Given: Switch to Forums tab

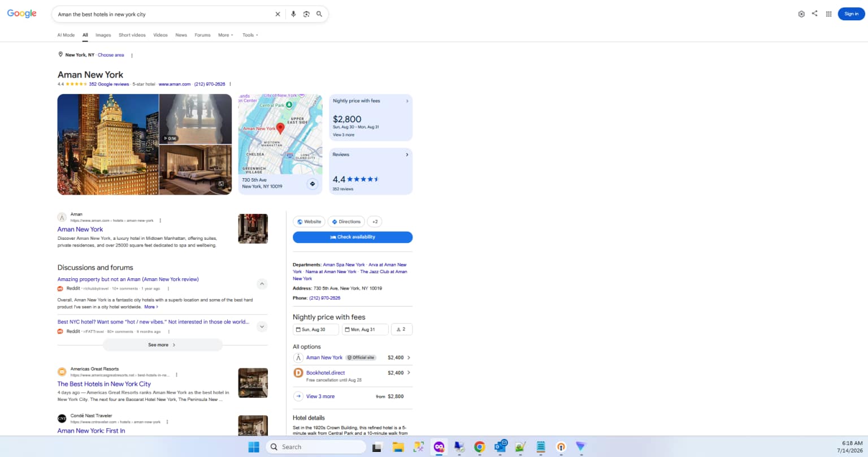Looking at the screenshot, I should pos(202,35).
